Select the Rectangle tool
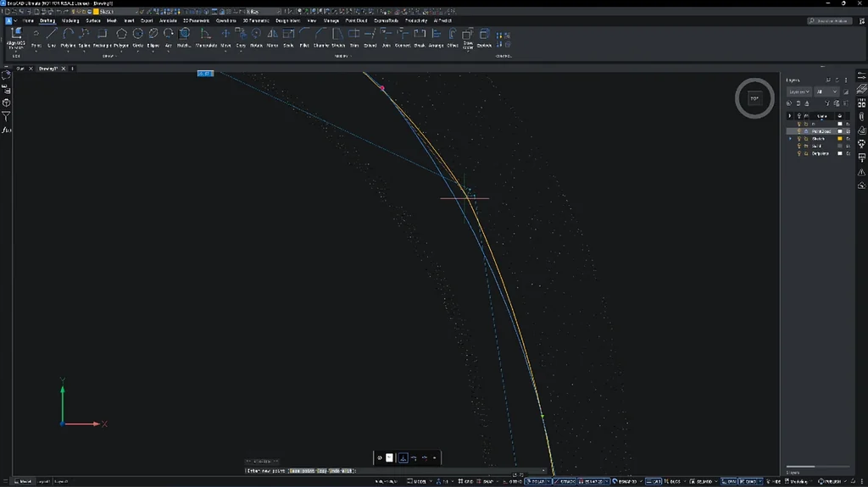The image size is (868, 487). (x=102, y=37)
